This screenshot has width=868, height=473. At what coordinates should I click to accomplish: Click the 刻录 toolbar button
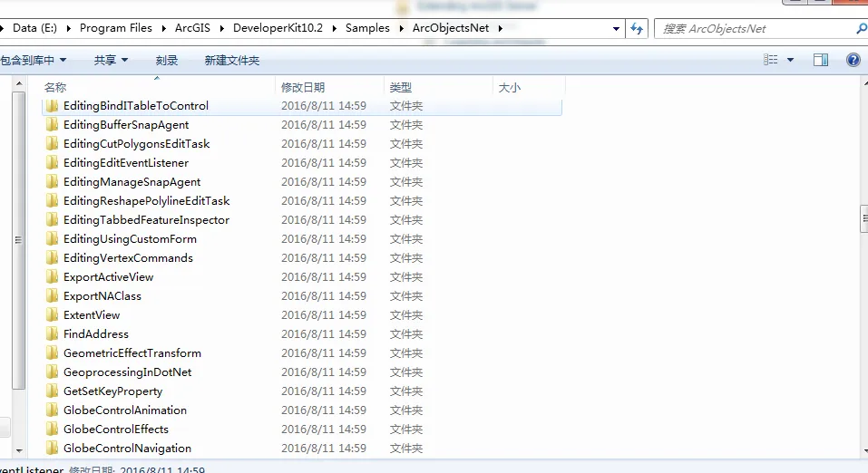pos(167,61)
